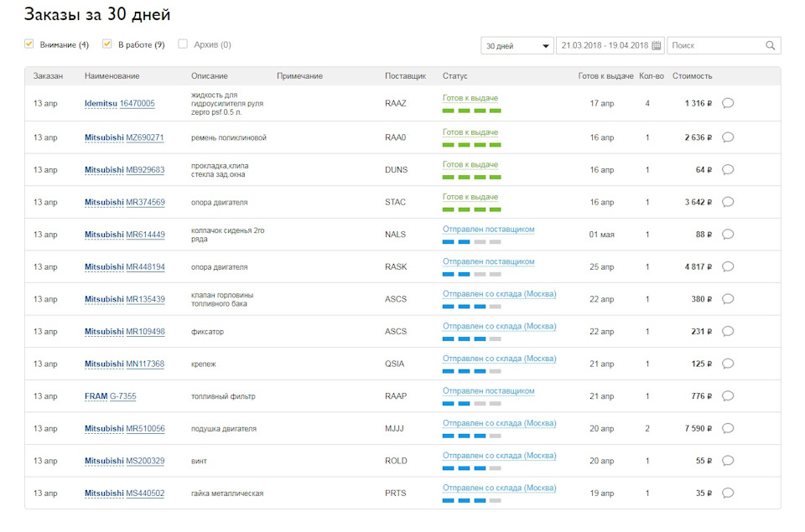Click comment bubble for MB929683 order
The image size is (805, 532).
coord(728,170)
